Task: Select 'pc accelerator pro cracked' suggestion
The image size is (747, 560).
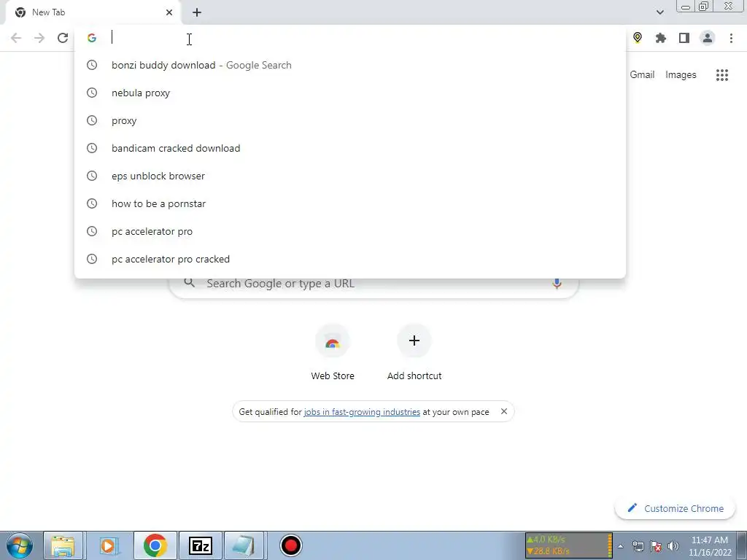Action: coord(350,259)
